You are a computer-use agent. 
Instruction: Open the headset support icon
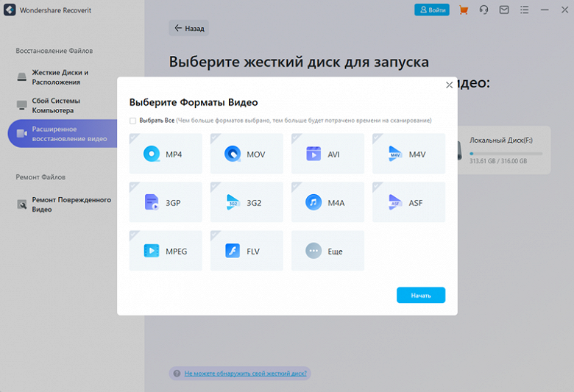coord(483,10)
